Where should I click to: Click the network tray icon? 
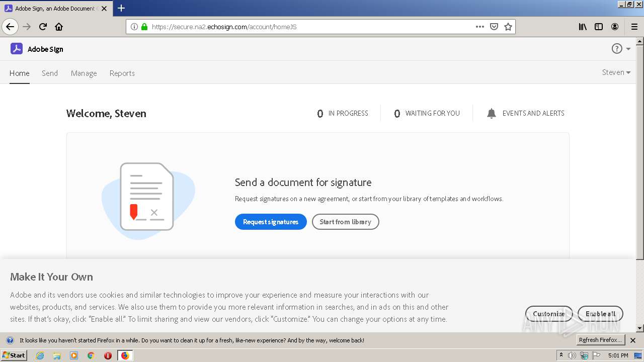pos(584,355)
